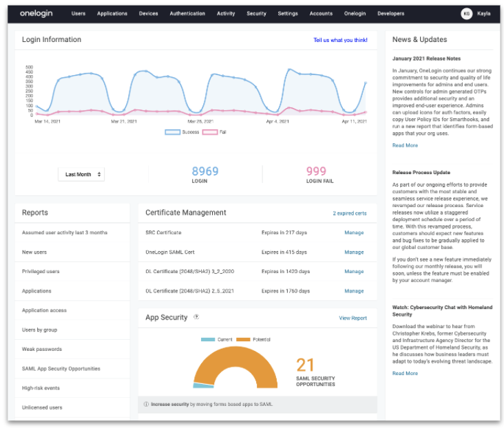Go to the Activity menu

(x=225, y=13)
